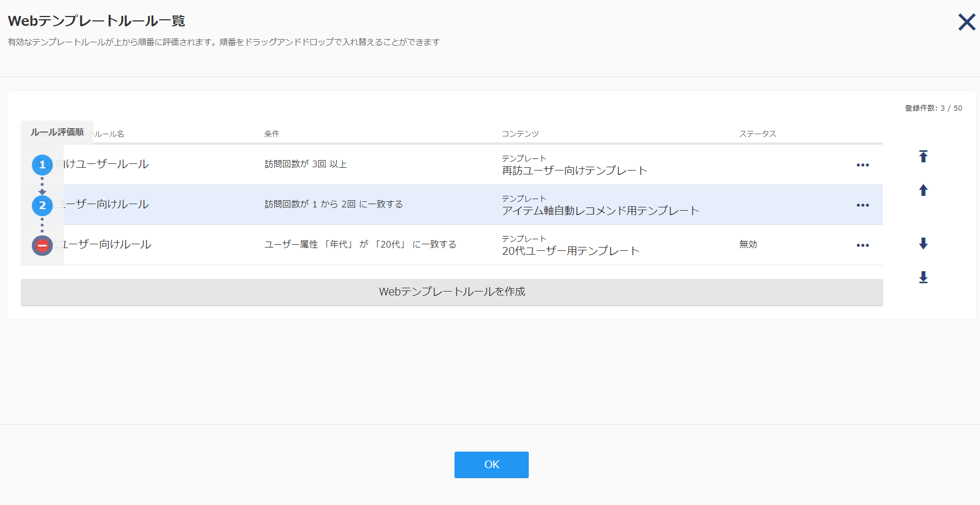This screenshot has width=980, height=505.
Task: Click the ステータス column header
Action: [x=757, y=134]
